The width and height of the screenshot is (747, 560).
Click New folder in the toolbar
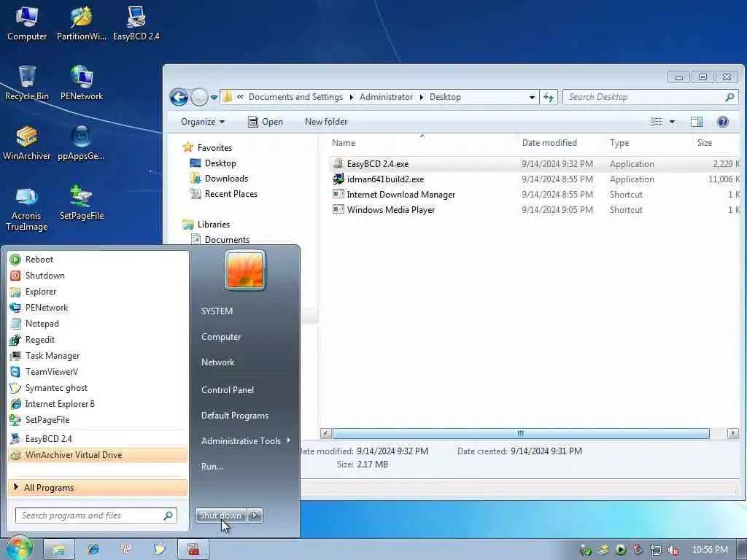tap(326, 122)
